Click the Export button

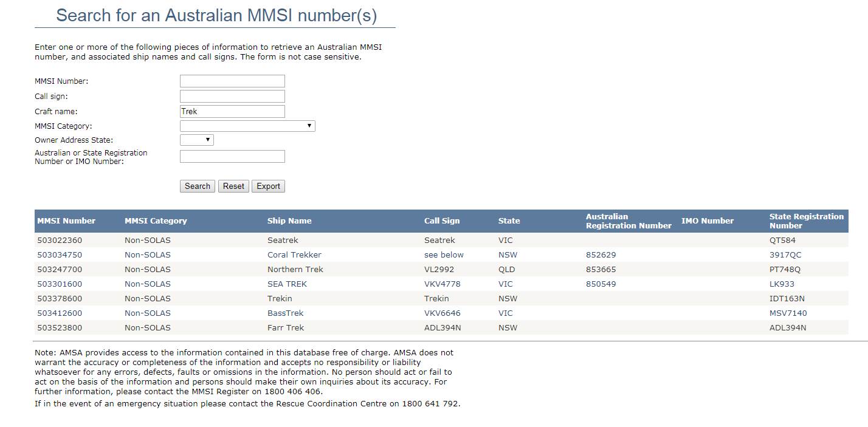coord(268,186)
